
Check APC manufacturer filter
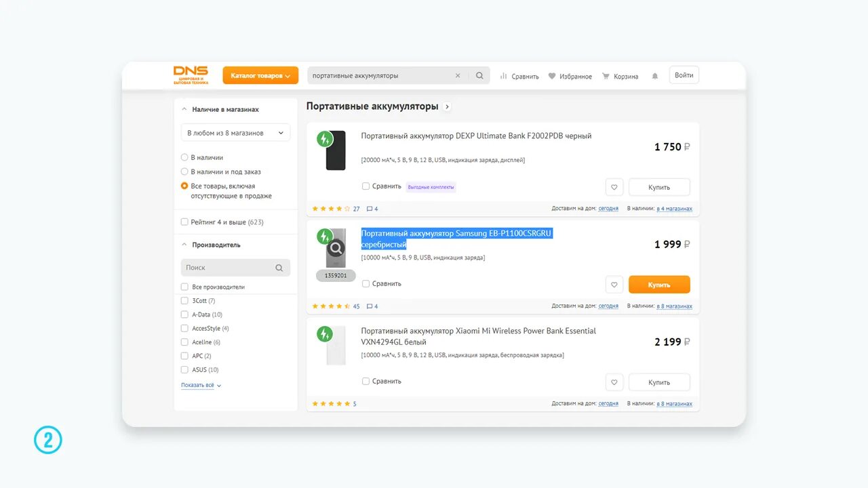184,356
